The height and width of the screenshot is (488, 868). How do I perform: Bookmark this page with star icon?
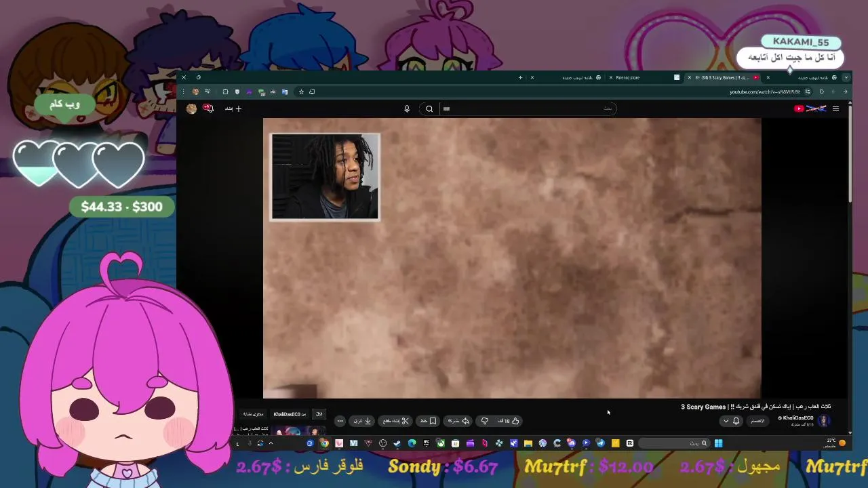[301, 91]
